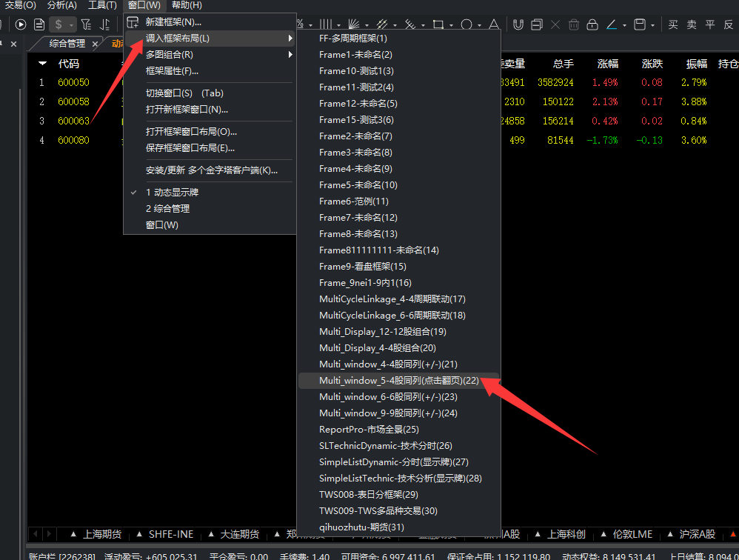
Task: Click the filter funnel icon
Action: coord(87,24)
